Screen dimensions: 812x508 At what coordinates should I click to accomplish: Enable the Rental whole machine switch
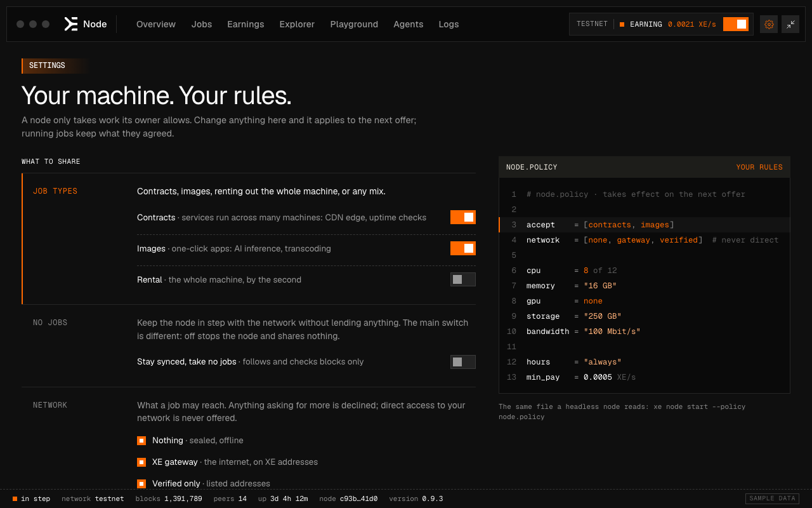point(463,279)
